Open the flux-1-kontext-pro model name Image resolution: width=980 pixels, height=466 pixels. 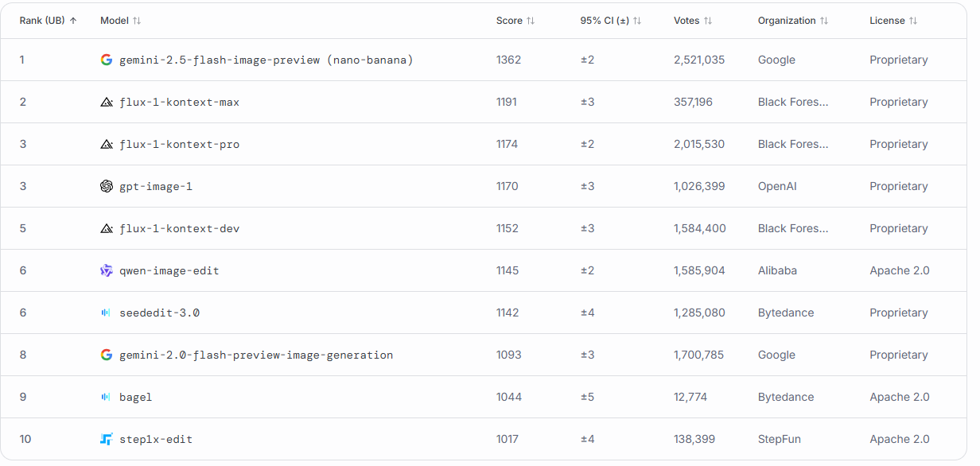[x=180, y=144]
